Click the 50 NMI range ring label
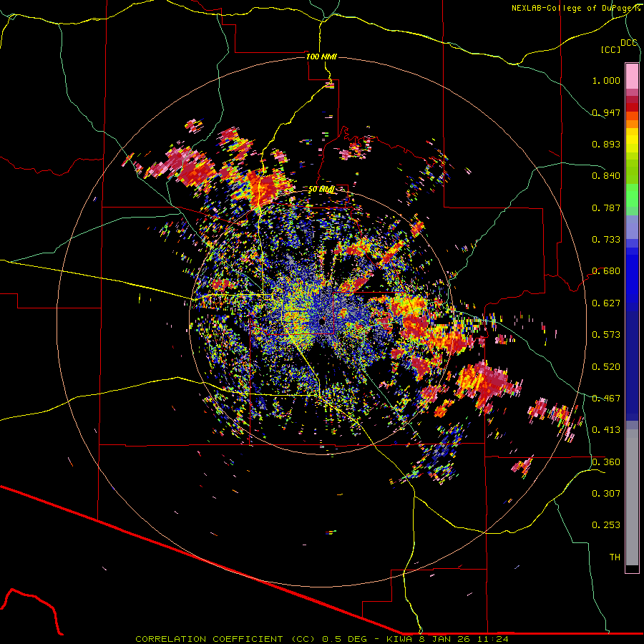 coord(321,190)
